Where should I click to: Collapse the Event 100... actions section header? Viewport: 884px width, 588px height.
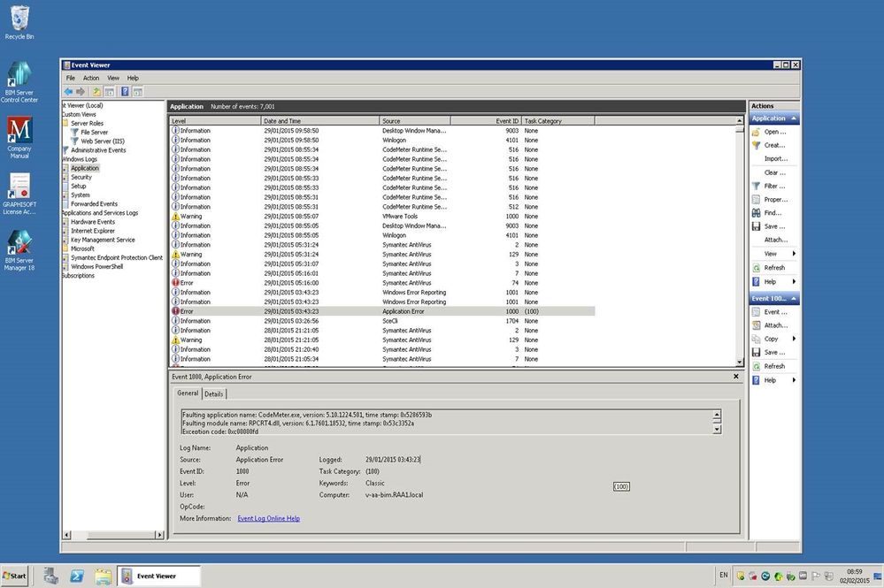774,299
